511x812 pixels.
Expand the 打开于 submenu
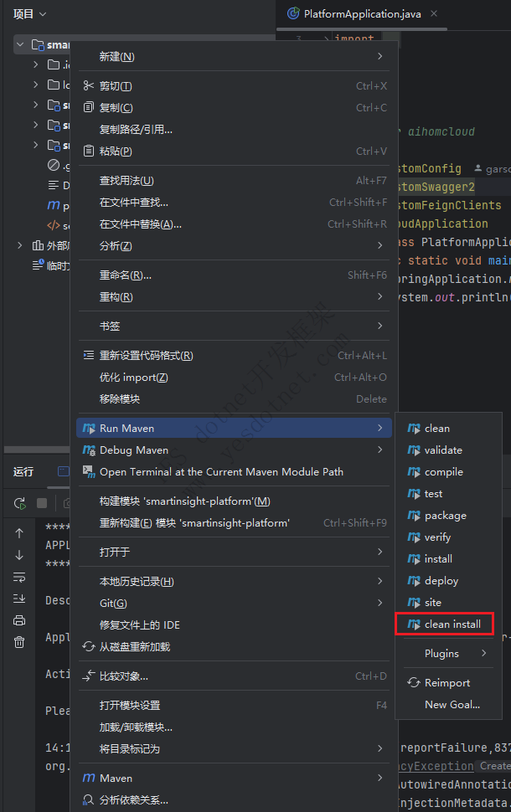pyautogui.click(x=234, y=552)
